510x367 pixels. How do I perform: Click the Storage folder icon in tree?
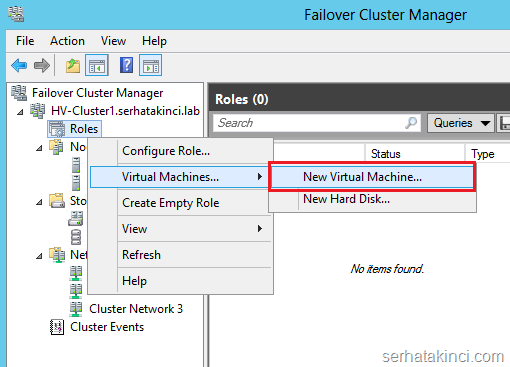tap(57, 201)
